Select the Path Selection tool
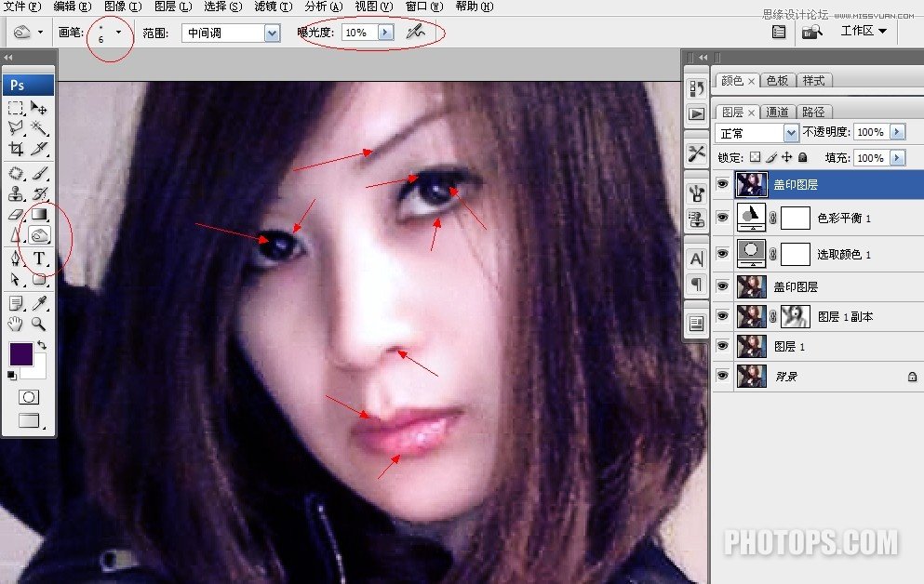Viewport: 924px width, 584px height. click(16, 279)
